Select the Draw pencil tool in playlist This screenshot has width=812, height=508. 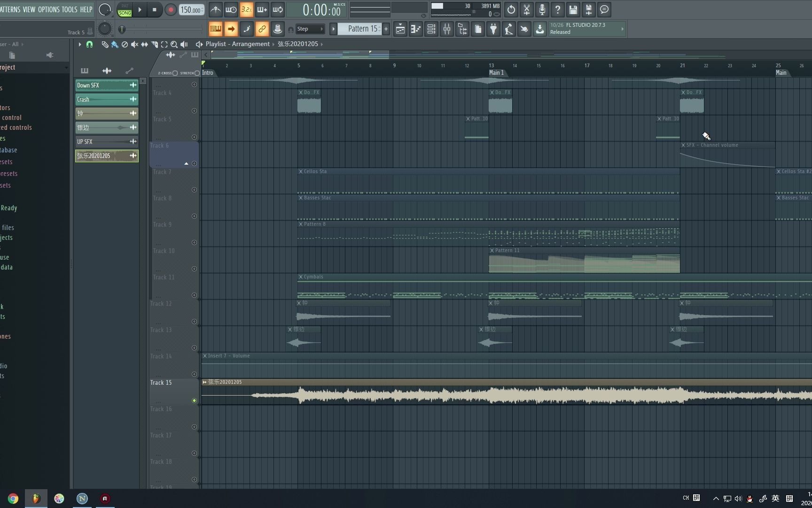[x=105, y=44]
